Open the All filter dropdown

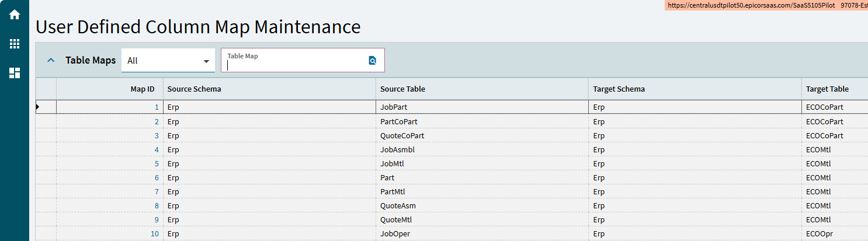[168, 60]
